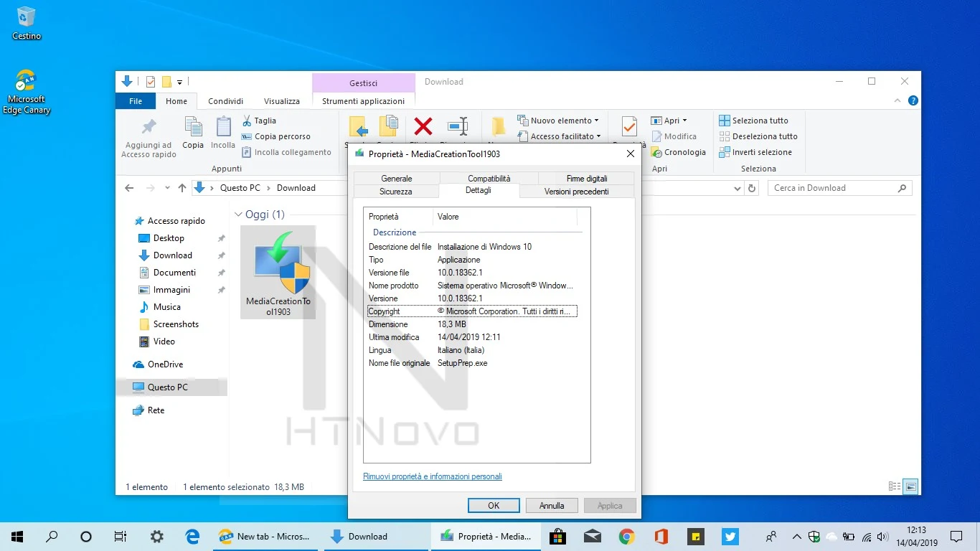This screenshot has height=551, width=980.
Task: Open the recent locations dropdown arrow
Action: point(167,188)
